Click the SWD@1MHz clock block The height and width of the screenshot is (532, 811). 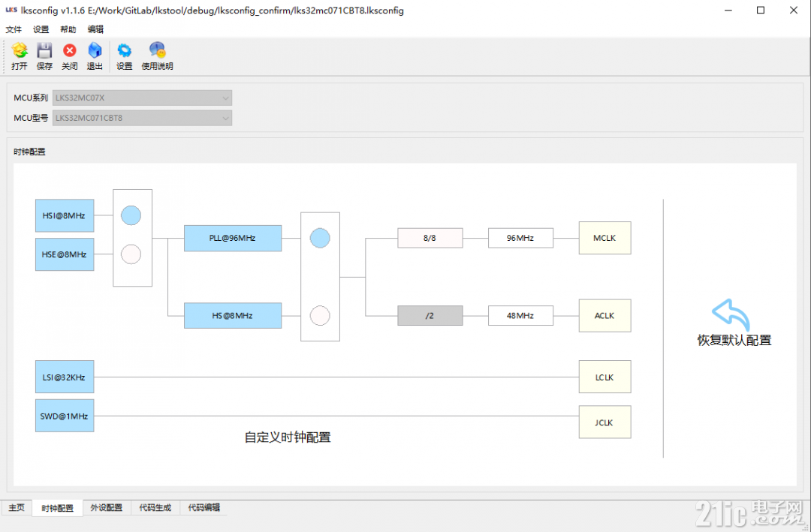click(x=65, y=416)
